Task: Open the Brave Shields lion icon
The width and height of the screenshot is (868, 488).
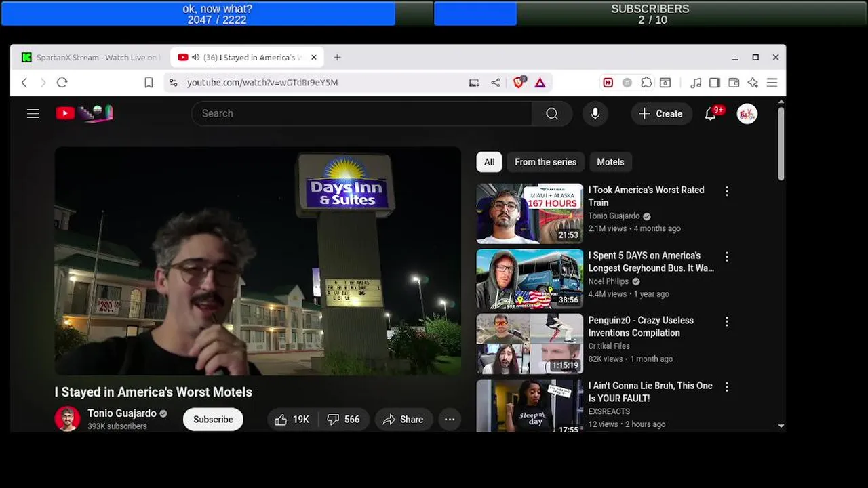Action: (x=519, y=83)
